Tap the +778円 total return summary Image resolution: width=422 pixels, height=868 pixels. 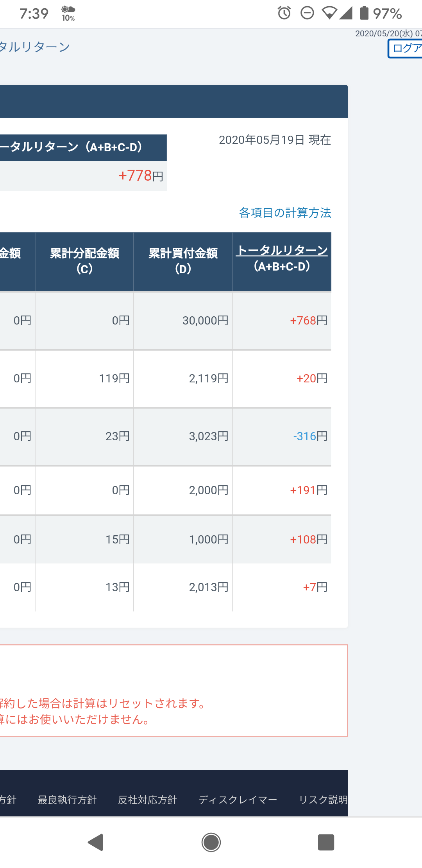tap(141, 176)
